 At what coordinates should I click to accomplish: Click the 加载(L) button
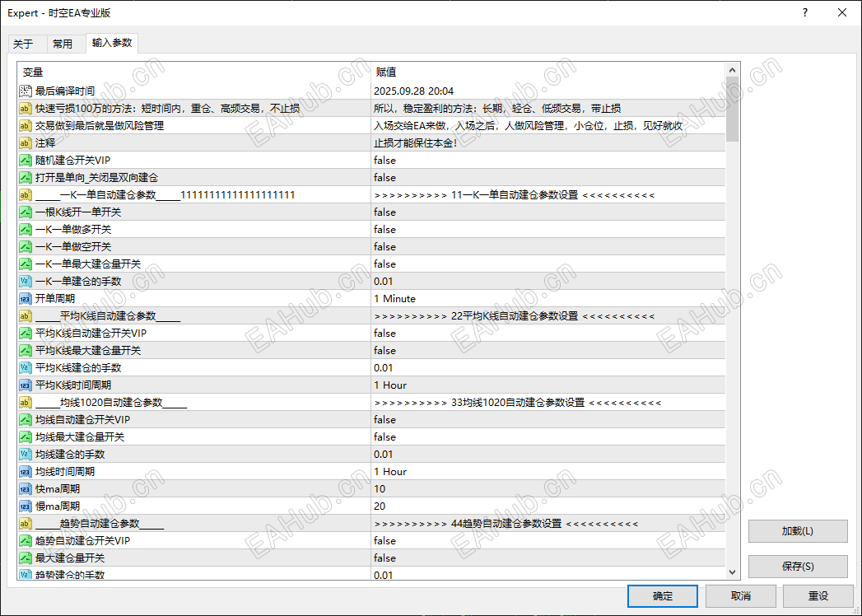[x=798, y=531]
